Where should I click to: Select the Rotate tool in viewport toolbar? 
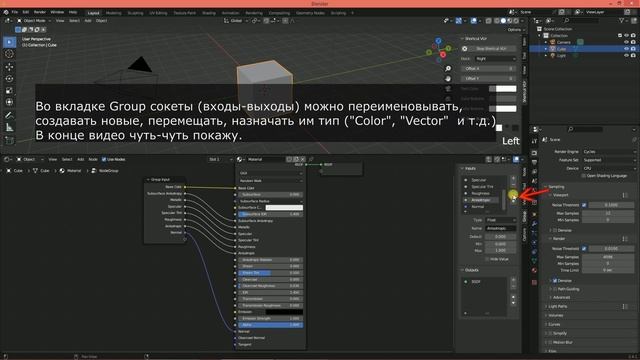[9, 78]
